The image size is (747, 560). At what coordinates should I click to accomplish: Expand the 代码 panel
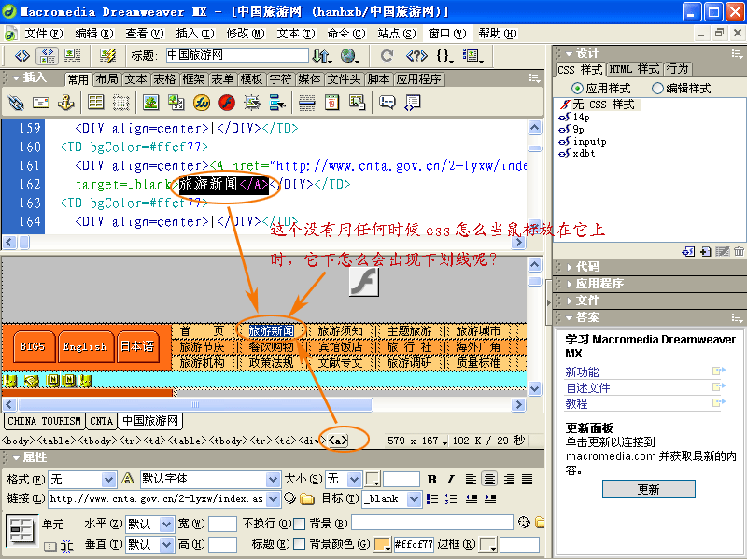[x=587, y=267]
